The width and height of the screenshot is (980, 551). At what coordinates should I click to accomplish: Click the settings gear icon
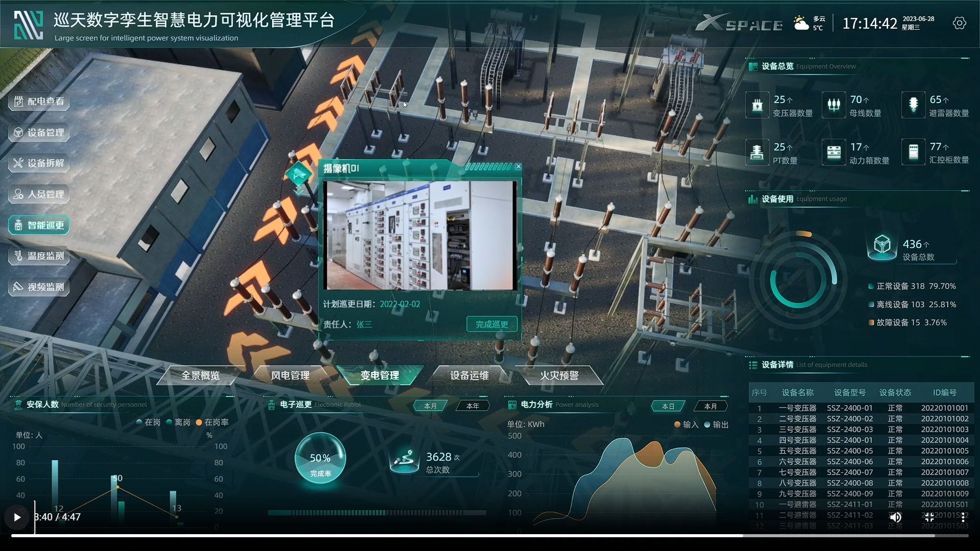click(x=959, y=23)
